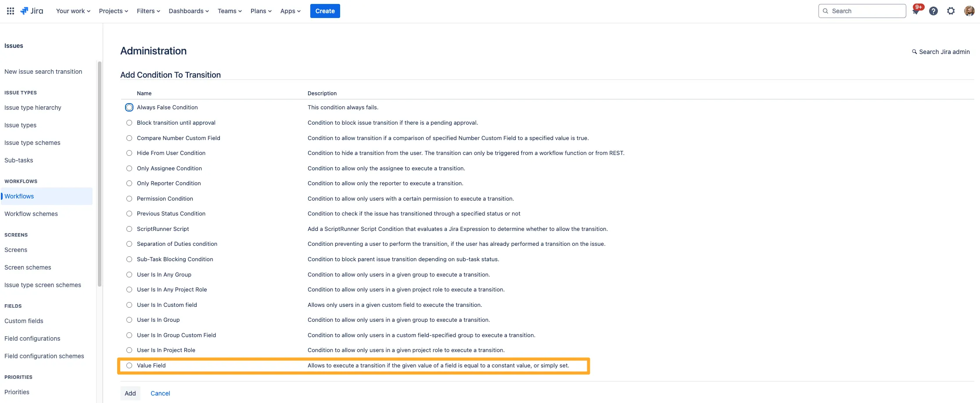980x403 pixels.
Task: Go to Custom fields in sidebar
Action: tap(24, 321)
